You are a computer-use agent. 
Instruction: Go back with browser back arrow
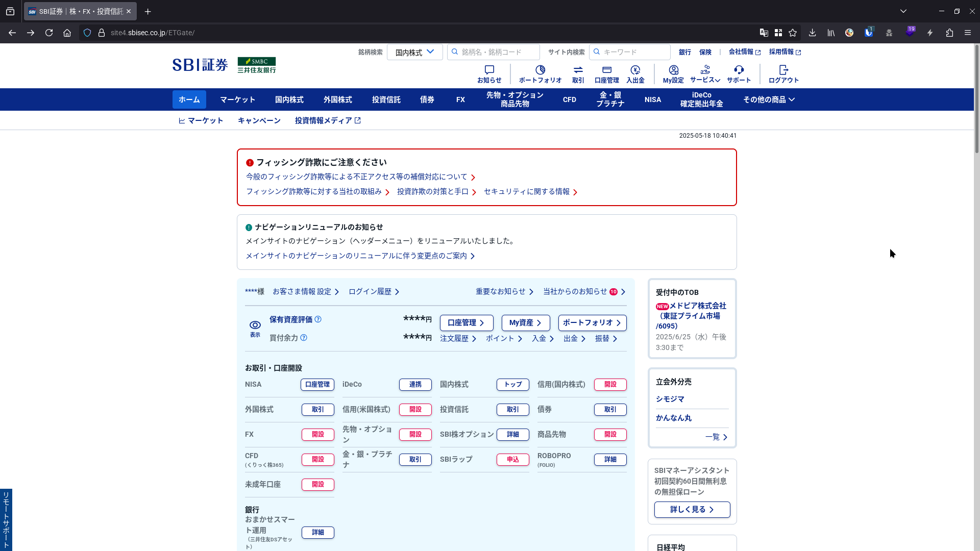point(12,33)
